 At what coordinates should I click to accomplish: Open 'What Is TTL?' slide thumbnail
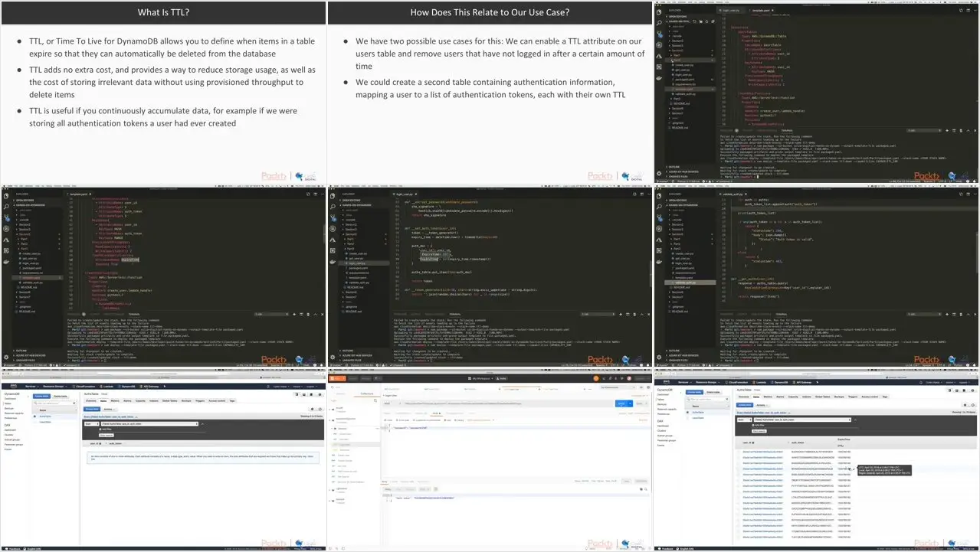(x=163, y=91)
